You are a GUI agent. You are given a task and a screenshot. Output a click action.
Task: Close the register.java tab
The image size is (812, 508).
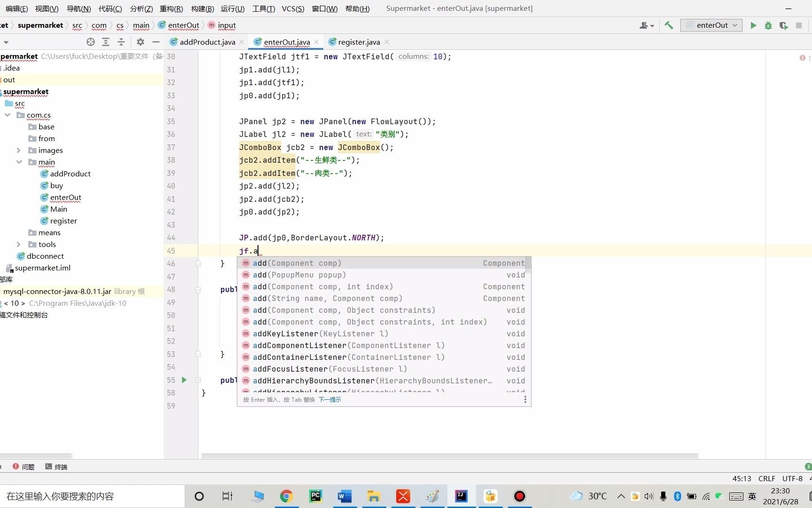[x=387, y=42]
